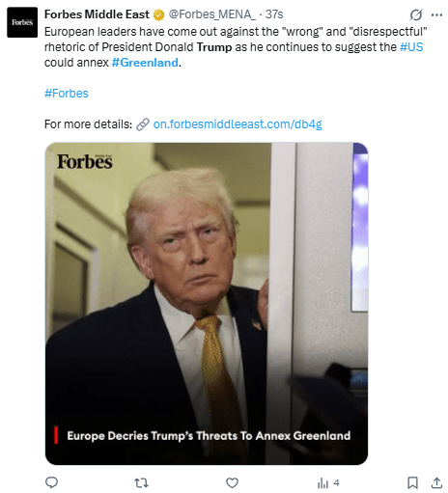The width and height of the screenshot is (448, 493).
Task: Click the gold verified badge
Action: [x=158, y=14]
